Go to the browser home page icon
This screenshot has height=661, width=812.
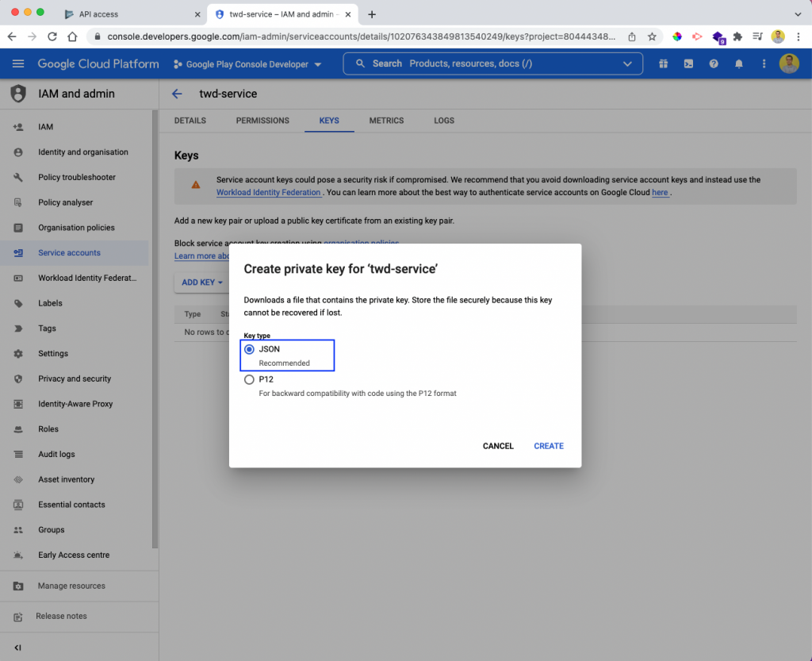(72, 37)
